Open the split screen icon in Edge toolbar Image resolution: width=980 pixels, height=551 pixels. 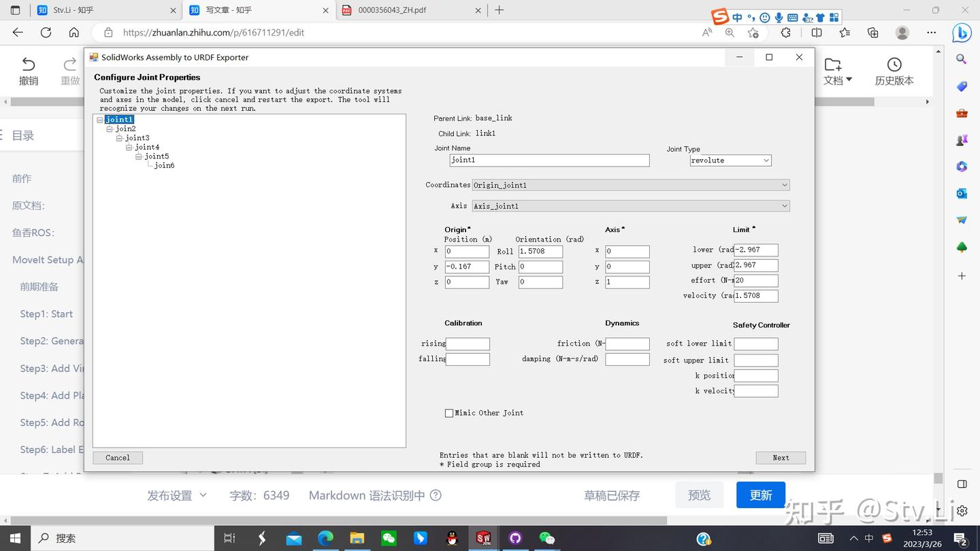pyautogui.click(x=817, y=33)
